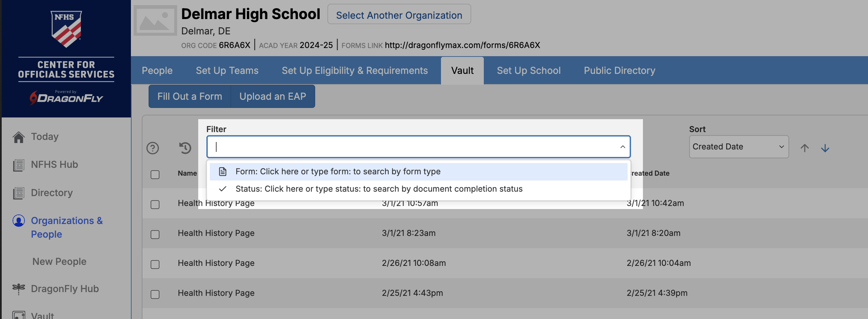Switch to the Set Up Teams tab

click(x=227, y=70)
